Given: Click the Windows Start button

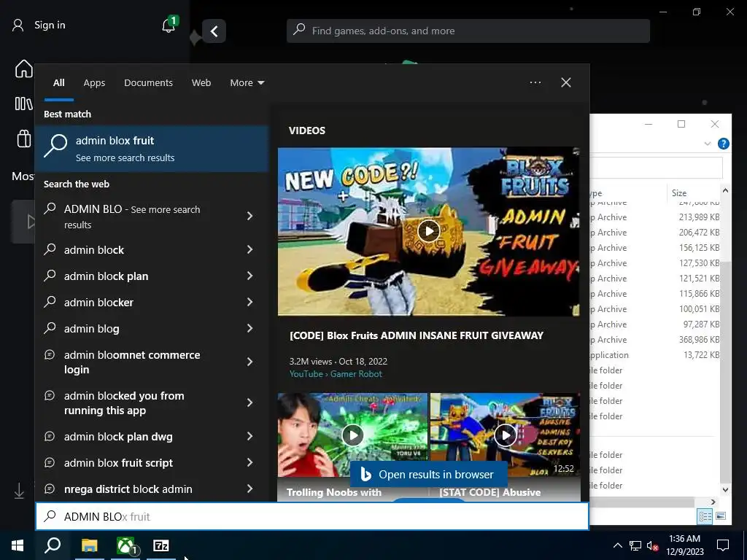Looking at the screenshot, I should [x=18, y=545].
